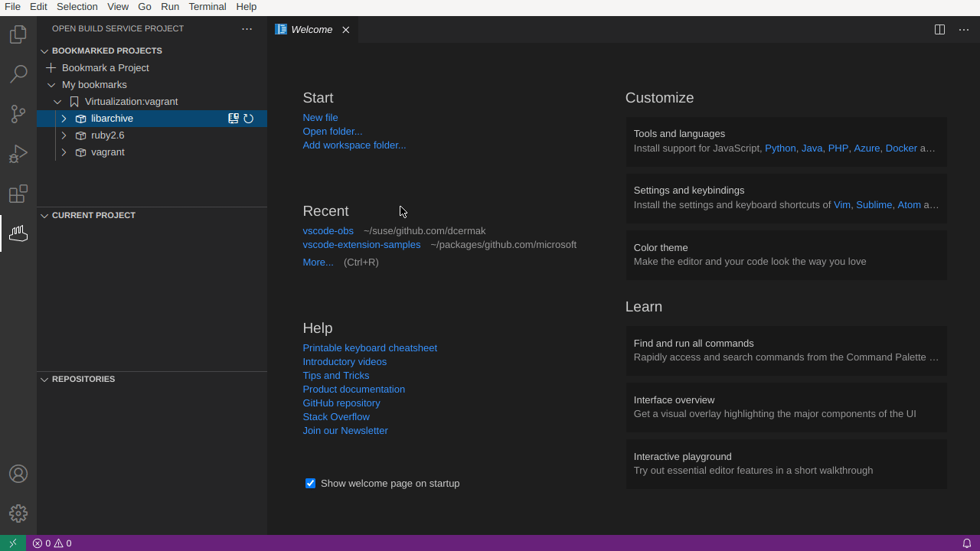Open the Help menu
This screenshot has width=980, height=551.
[247, 7]
